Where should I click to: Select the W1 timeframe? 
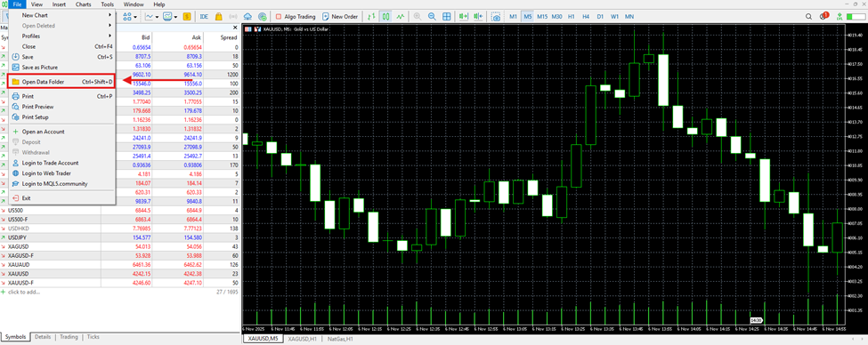pyautogui.click(x=614, y=17)
